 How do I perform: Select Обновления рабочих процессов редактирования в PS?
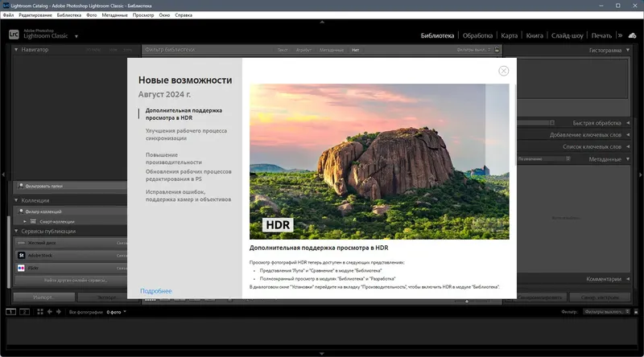point(188,175)
